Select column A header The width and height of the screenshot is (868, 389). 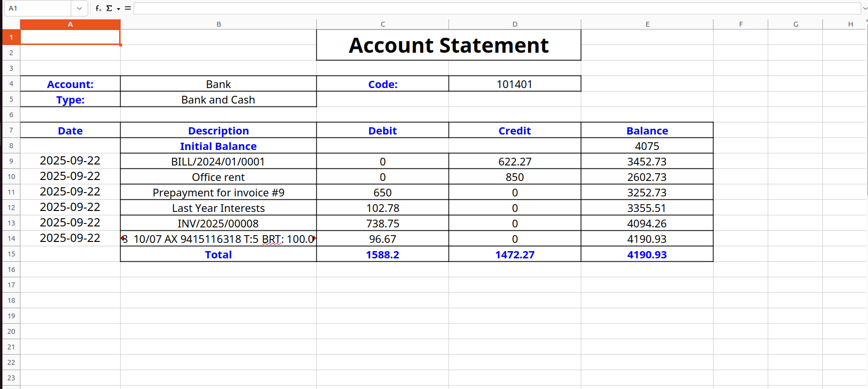pos(70,24)
